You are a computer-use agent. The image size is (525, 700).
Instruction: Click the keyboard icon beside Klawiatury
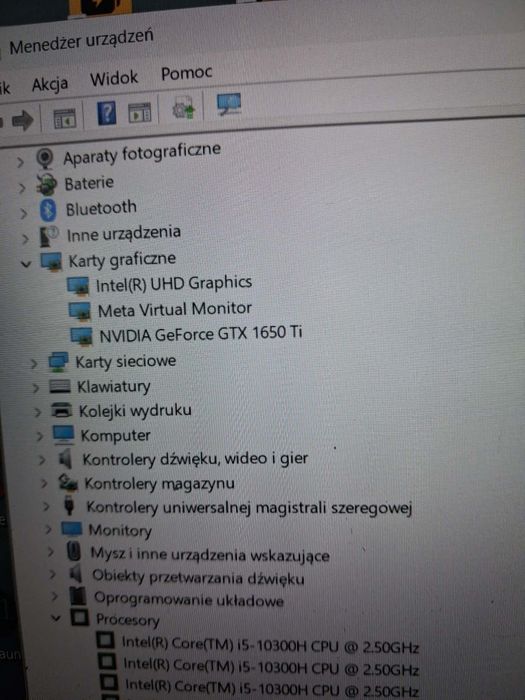pos(60,386)
